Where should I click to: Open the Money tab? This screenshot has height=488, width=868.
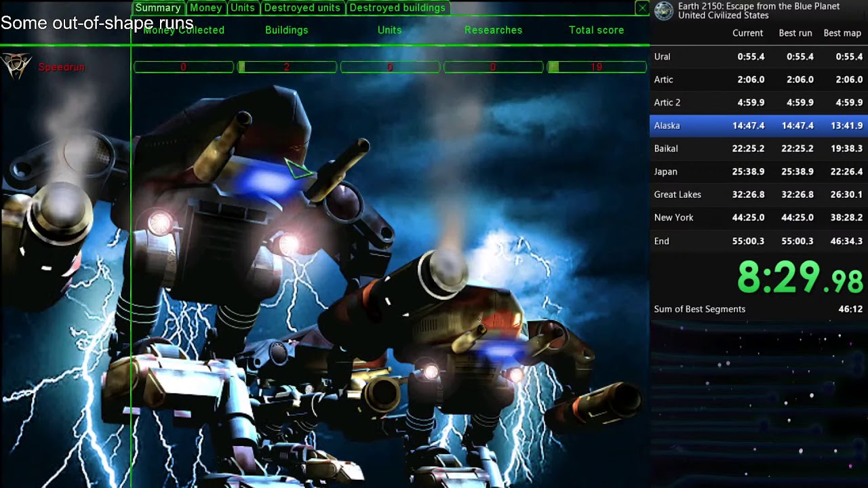point(205,8)
